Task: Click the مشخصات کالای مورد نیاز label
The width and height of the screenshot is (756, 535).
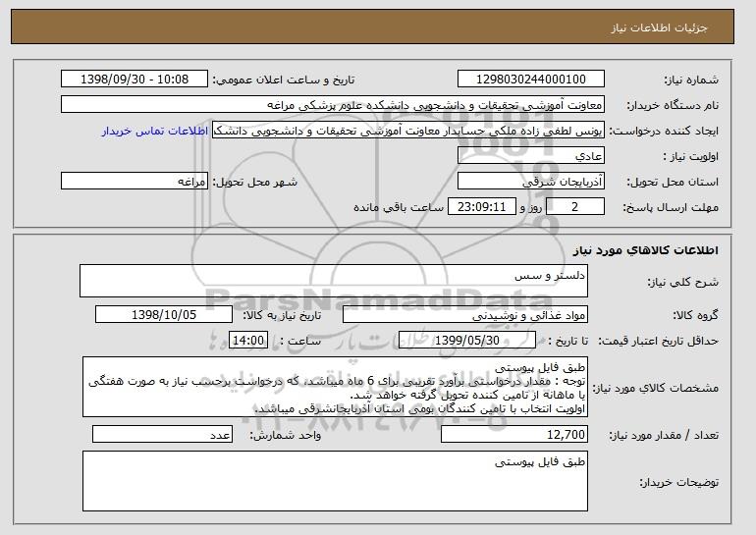Action: pyautogui.click(x=655, y=389)
